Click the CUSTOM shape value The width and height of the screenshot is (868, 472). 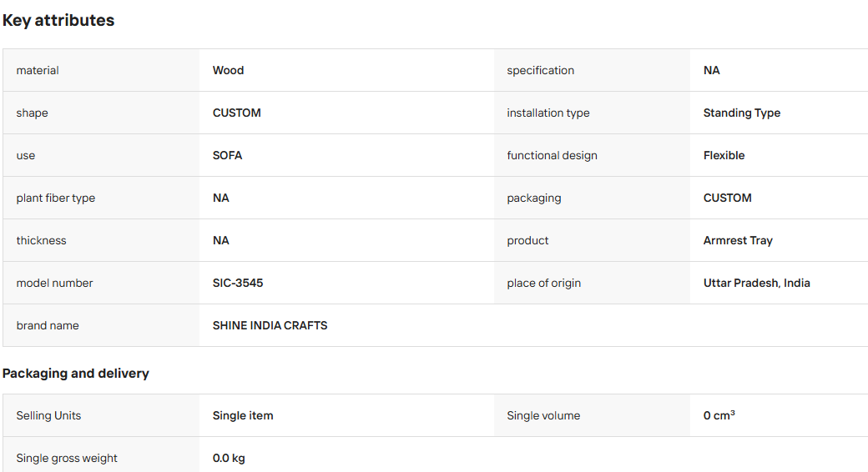click(x=236, y=113)
